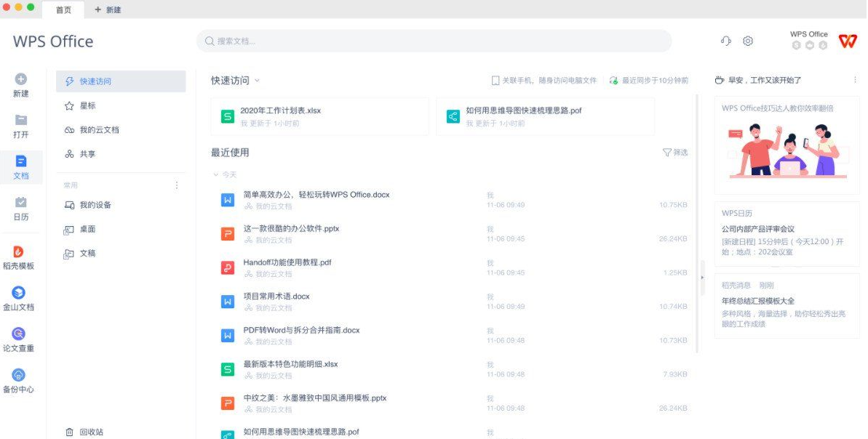The image size is (868, 439).
Task: Select 星标 in the navigation list
Action: tap(121, 105)
